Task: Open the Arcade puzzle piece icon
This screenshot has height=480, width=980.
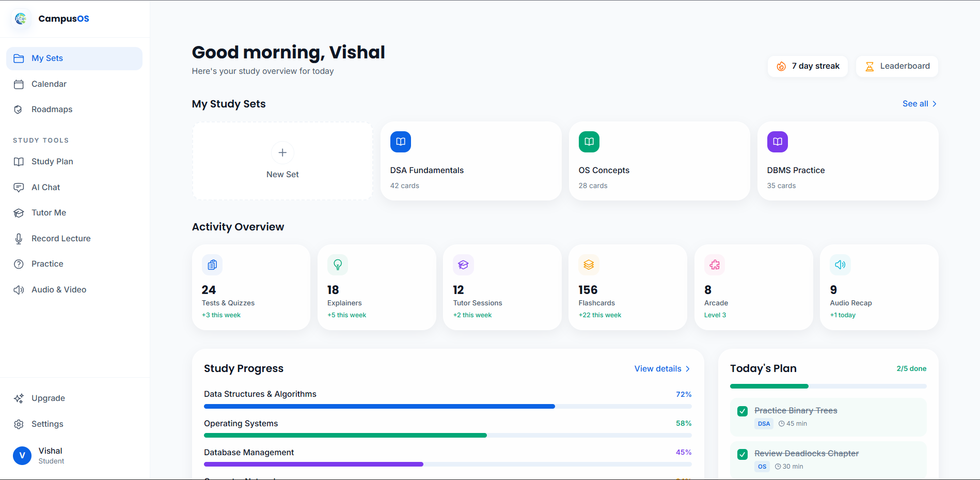Action: [715, 265]
